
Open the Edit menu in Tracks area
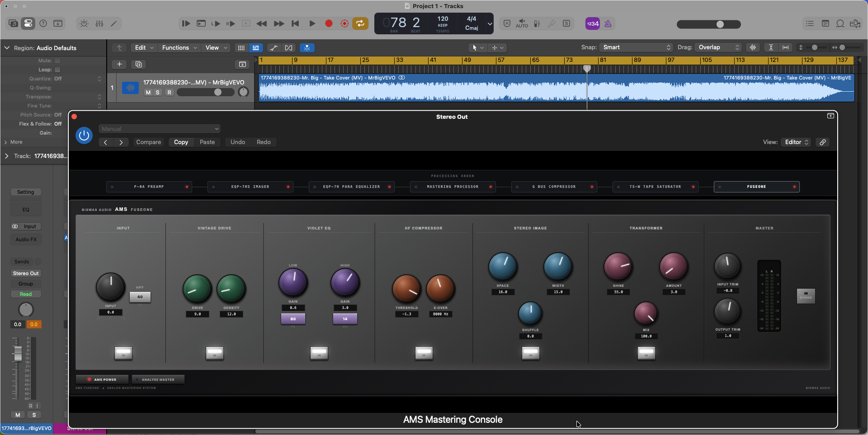(x=144, y=47)
